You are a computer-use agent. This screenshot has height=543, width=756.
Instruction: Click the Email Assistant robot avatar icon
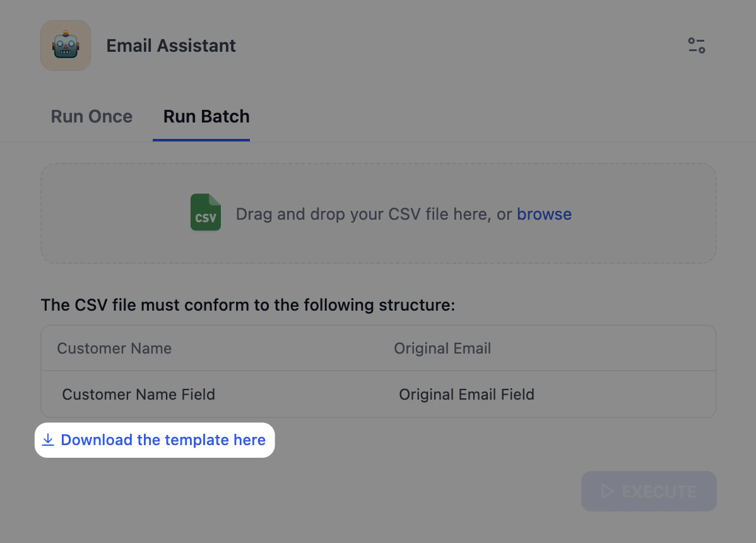click(66, 46)
